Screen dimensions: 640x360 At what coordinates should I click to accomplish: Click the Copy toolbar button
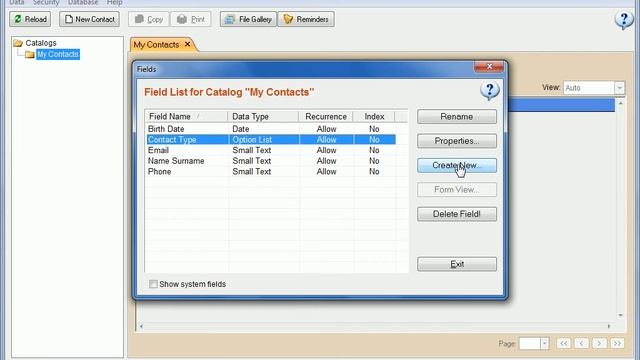[x=149, y=19]
